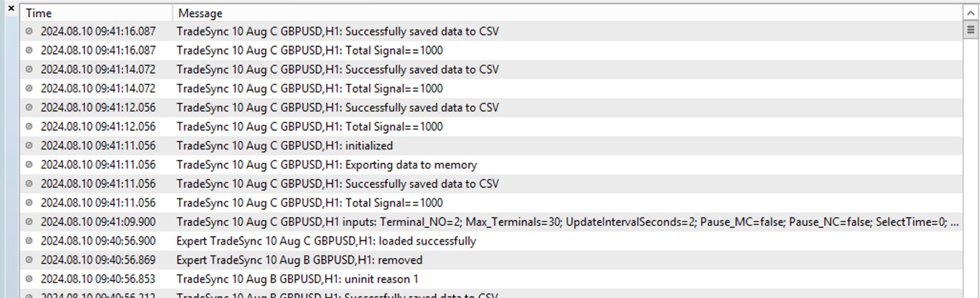Select the 'loaded successfully' Expert log entry
980x298 pixels.
[492, 241]
